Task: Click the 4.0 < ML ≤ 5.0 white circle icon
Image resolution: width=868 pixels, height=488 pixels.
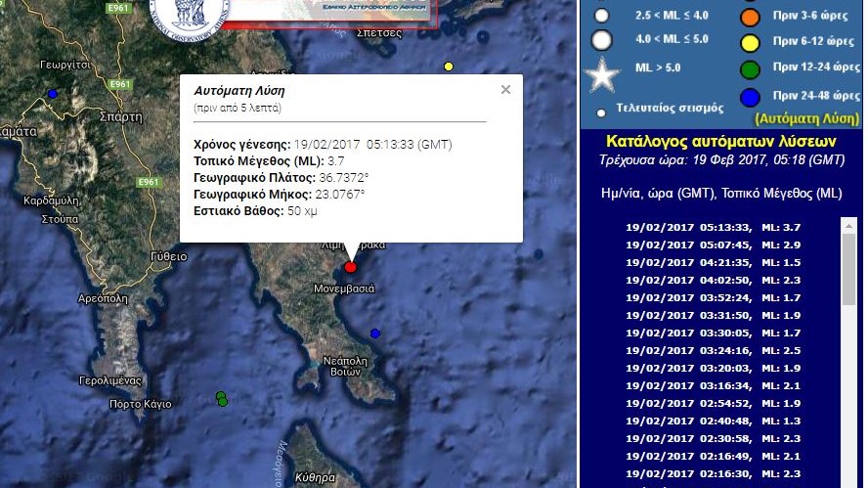Action: pyautogui.click(x=602, y=40)
